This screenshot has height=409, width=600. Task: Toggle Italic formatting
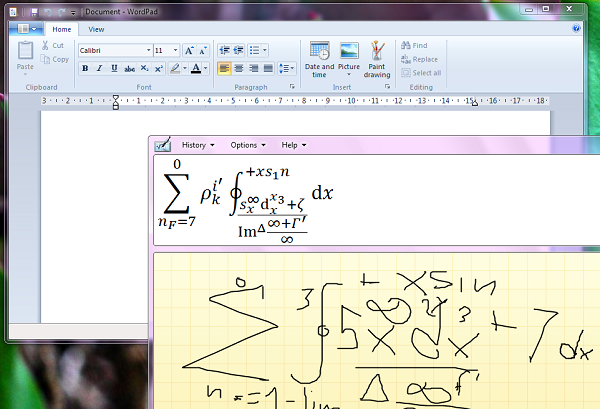tap(99, 68)
